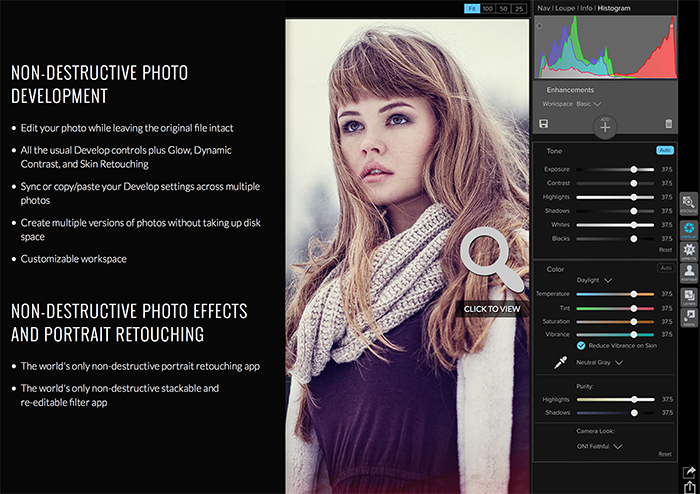Toggle the Auto button in Tone section

click(664, 150)
